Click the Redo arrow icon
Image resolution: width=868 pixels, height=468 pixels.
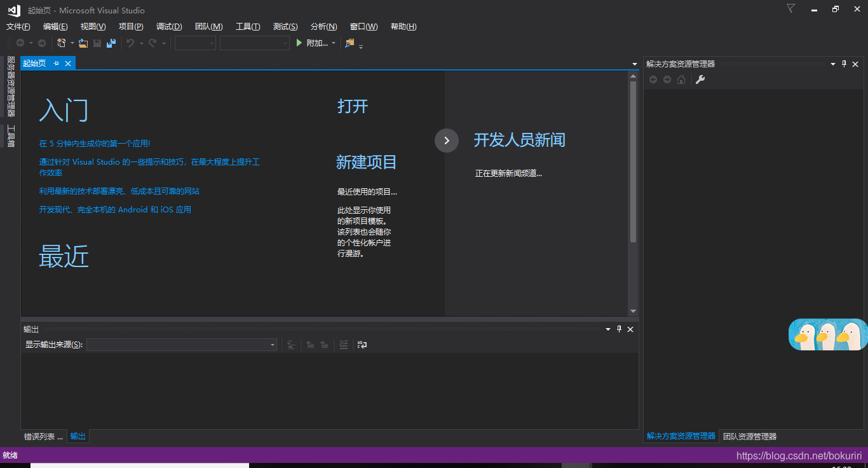click(153, 43)
